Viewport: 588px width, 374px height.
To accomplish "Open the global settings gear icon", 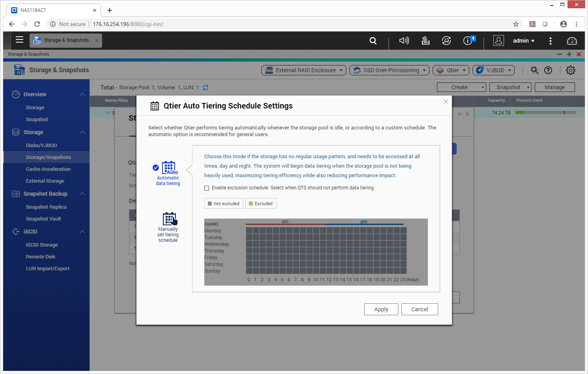I will pos(570,70).
